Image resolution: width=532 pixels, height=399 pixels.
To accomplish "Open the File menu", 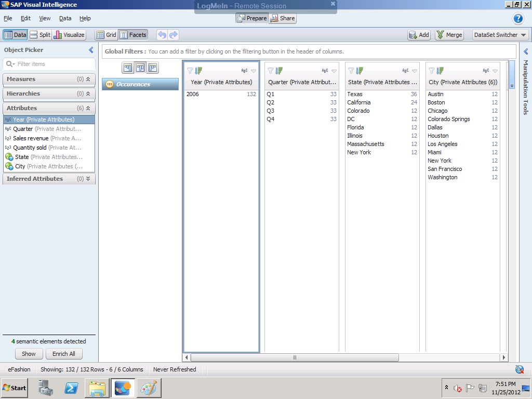I will pyautogui.click(x=8, y=18).
